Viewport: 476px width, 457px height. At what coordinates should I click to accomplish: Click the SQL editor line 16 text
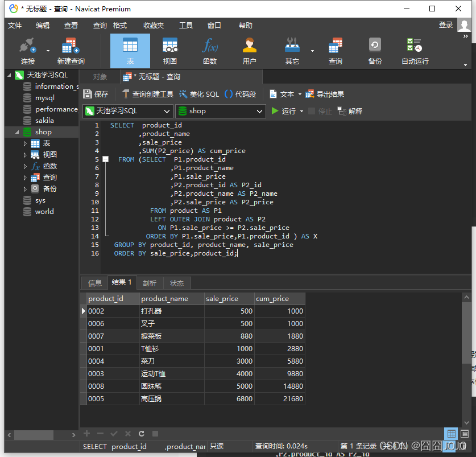176,253
